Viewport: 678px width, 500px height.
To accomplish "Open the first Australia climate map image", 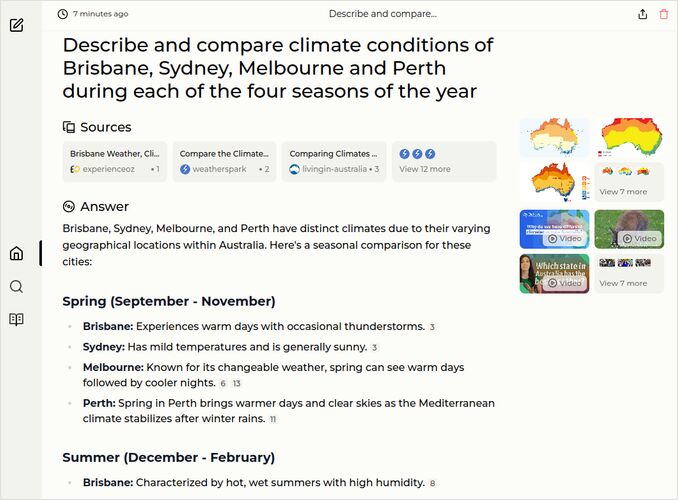I will [554, 137].
